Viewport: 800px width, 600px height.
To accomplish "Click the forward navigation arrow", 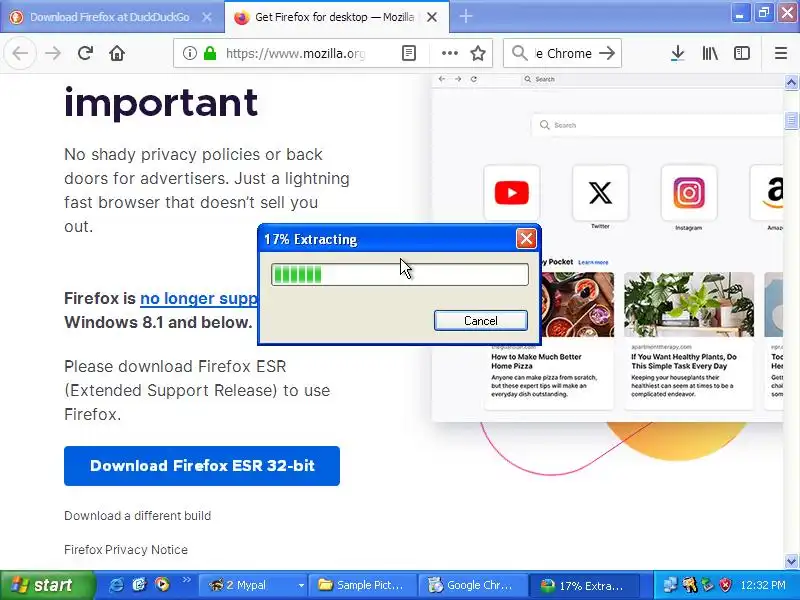I will point(53,53).
